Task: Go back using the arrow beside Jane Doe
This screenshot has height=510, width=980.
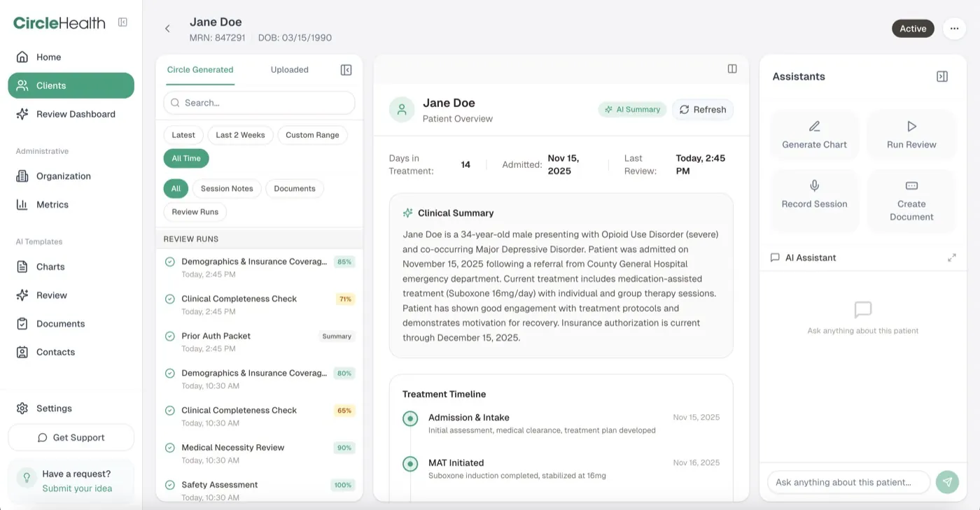Action: click(167, 29)
